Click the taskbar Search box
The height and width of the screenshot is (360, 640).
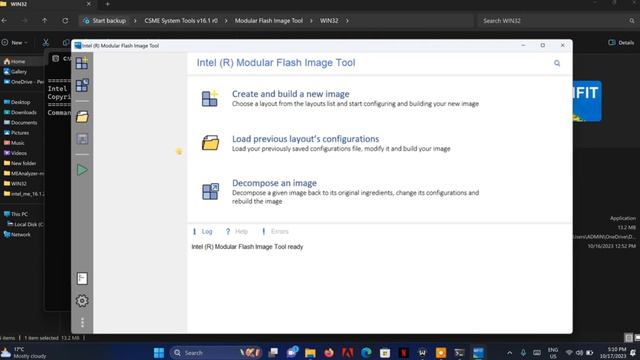(x=216, y=352)
